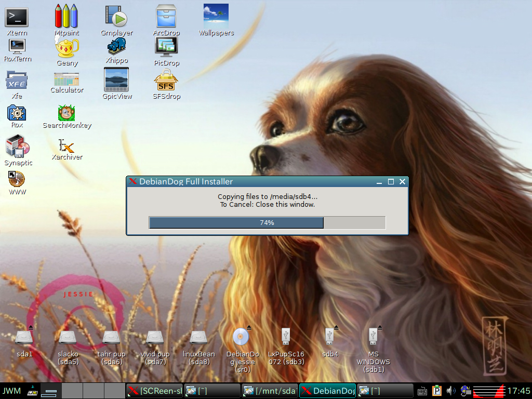Click the installer copy progress bar

pos(267,222)
